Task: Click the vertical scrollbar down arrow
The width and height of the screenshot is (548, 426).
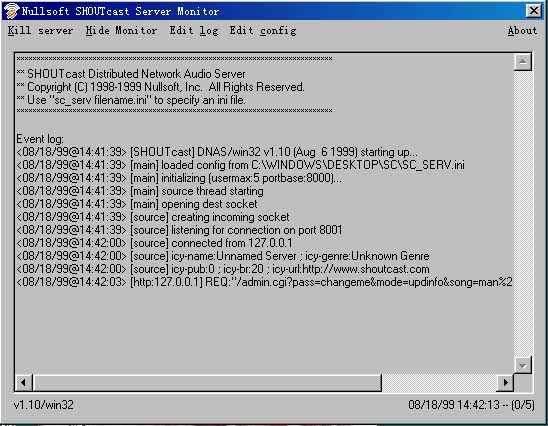Action: pos(523,365)
